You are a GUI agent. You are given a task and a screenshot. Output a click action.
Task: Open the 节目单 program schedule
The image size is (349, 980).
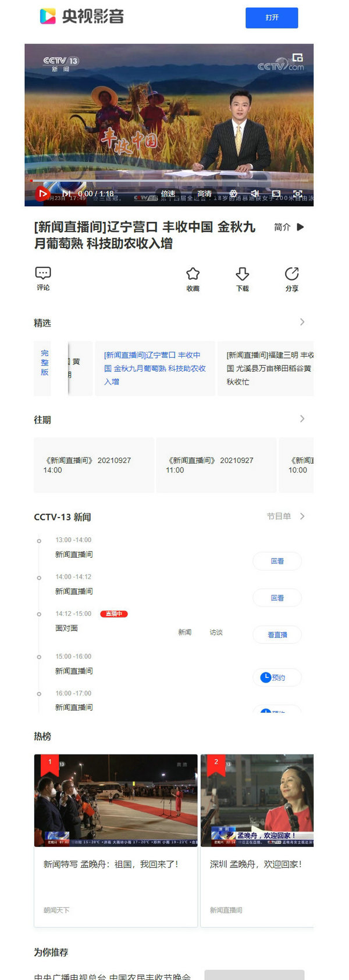[x=279, y=516]
